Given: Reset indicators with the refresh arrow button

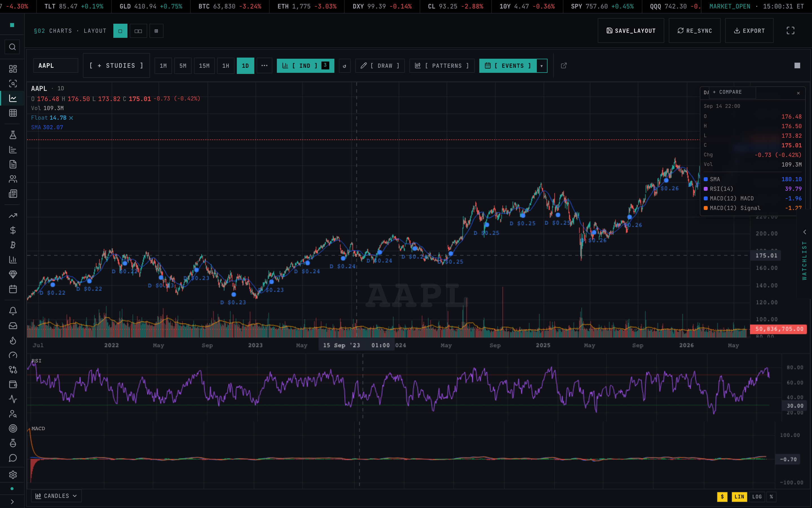Looking at the screenshot, I should click(x=345, y=66).
